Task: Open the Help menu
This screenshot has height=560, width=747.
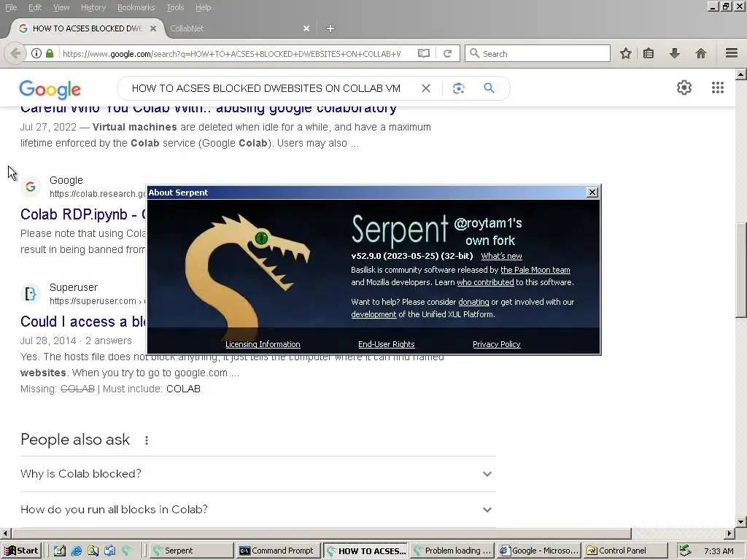Action: tap(204, 7)
